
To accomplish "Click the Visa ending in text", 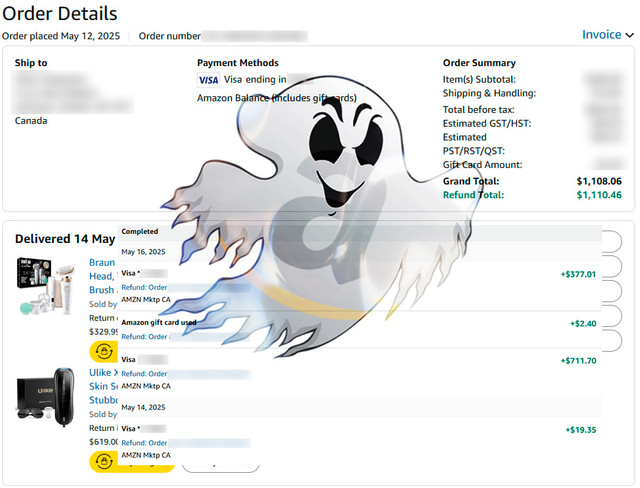I will tap(255, 80).
